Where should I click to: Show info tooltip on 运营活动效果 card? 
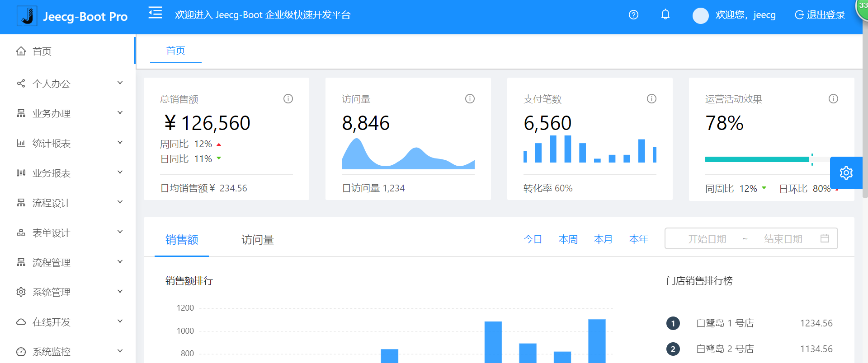(x=833, y=98)
